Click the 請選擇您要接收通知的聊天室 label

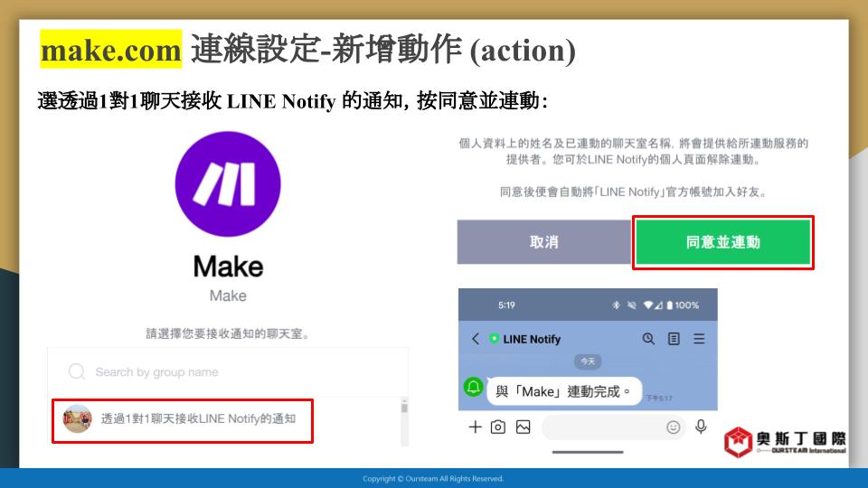click(228, 333)
